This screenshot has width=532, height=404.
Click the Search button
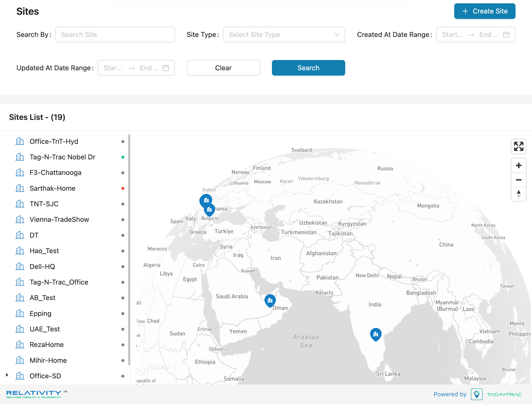(x=308, y=68)
